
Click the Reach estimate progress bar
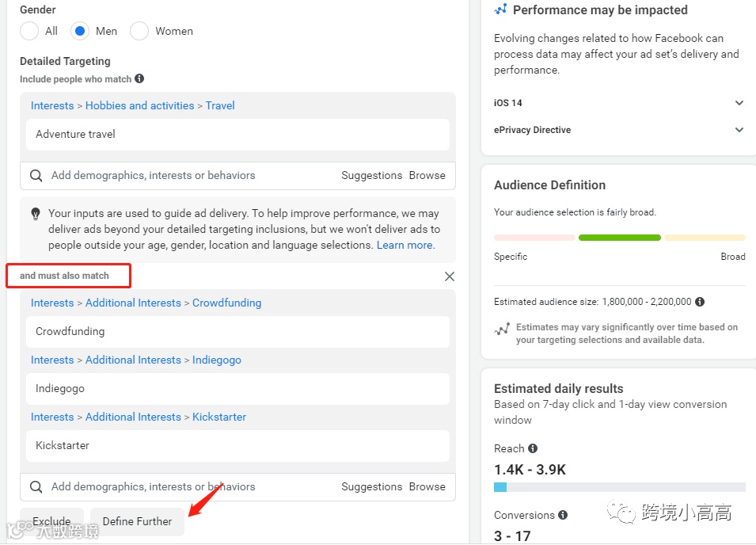click(x=620, y=487)
